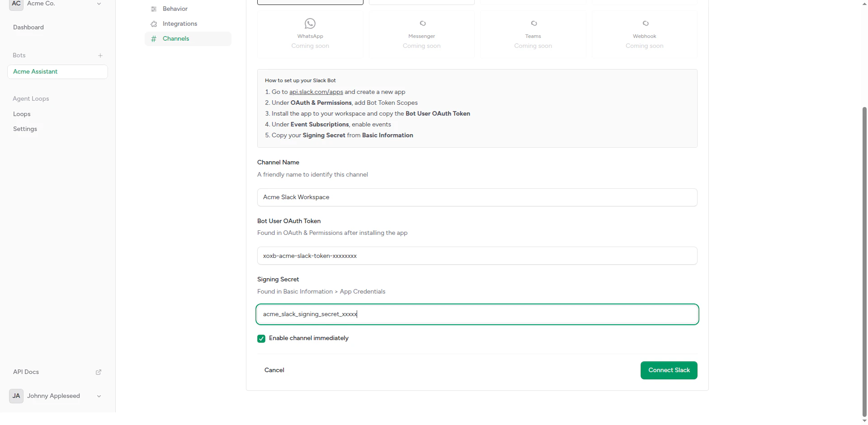
Task: Click the Messenger channel icon
Action: 421,23
